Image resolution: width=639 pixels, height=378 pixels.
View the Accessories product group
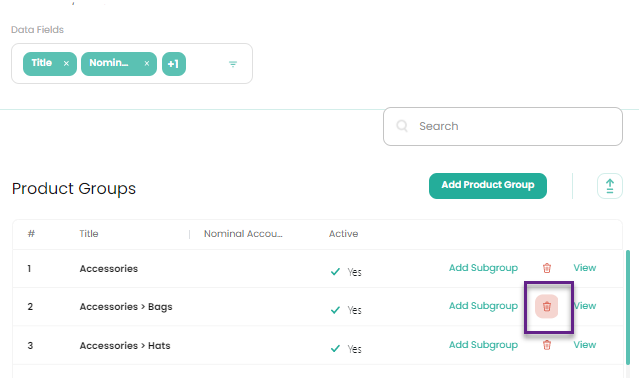click(x=585, y=268)
